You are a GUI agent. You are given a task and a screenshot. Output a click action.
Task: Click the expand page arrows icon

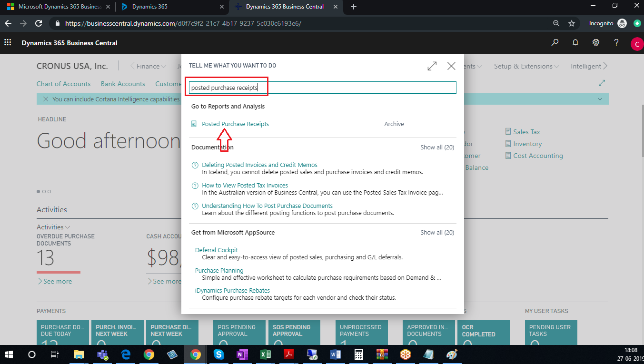pyautogui.click(x=602, y=83)
